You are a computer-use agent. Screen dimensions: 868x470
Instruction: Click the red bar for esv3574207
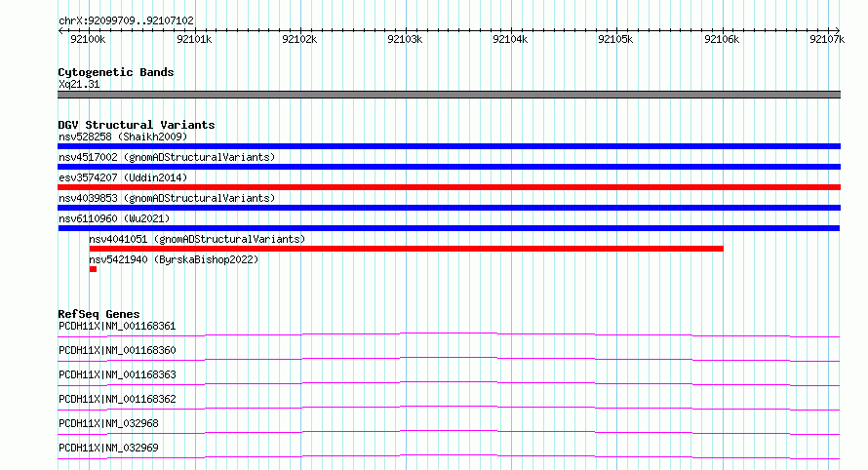[x=449, y=187]
